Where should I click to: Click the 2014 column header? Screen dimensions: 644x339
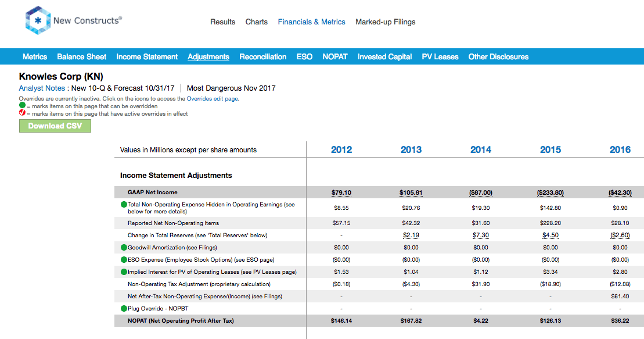(481, 150)
